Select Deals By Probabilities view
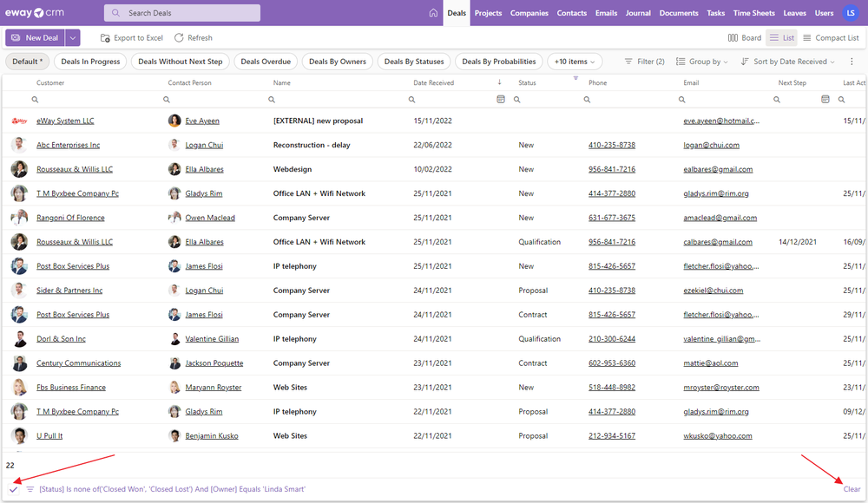Image resolution: width=868 pixels, height=503 pixels. coord(499,62)
